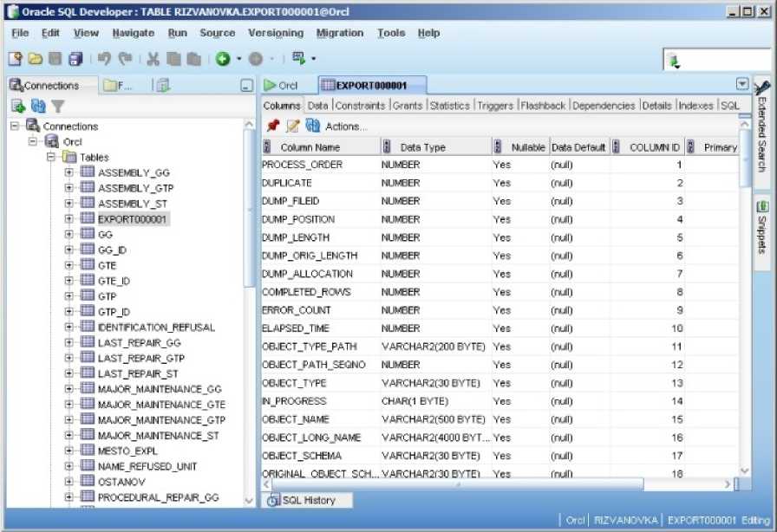The width and height of the screenshot is (777, 532).
Task: Click the green Back navigation icon
Action: [223, 59]
